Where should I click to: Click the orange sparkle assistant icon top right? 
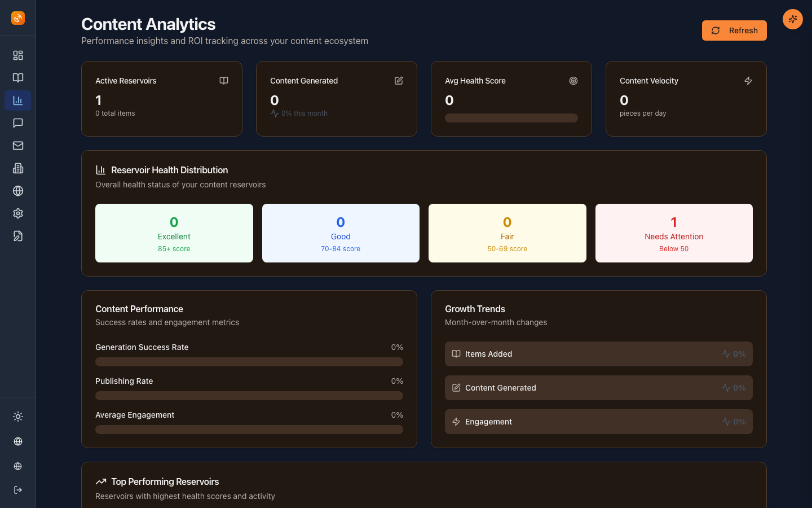point(792,19)
